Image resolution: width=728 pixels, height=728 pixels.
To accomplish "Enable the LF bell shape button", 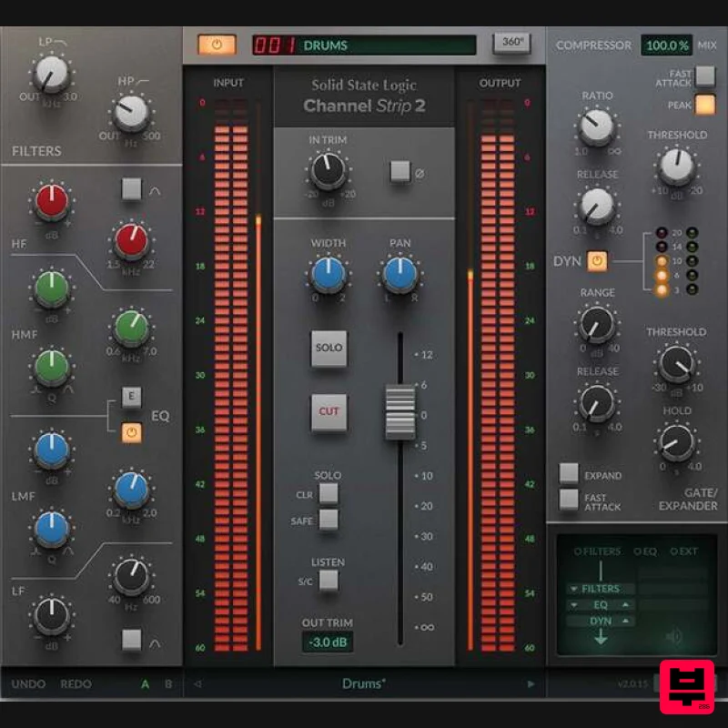I will [131, 641].
